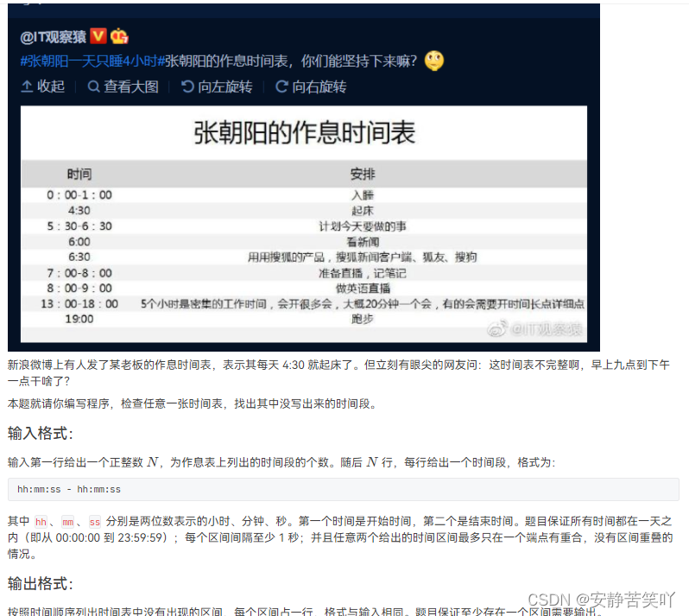Open the #张朝阳一天只睡4小时# hashtag
Screen dimensions: 689x616
tap(92, 61)
